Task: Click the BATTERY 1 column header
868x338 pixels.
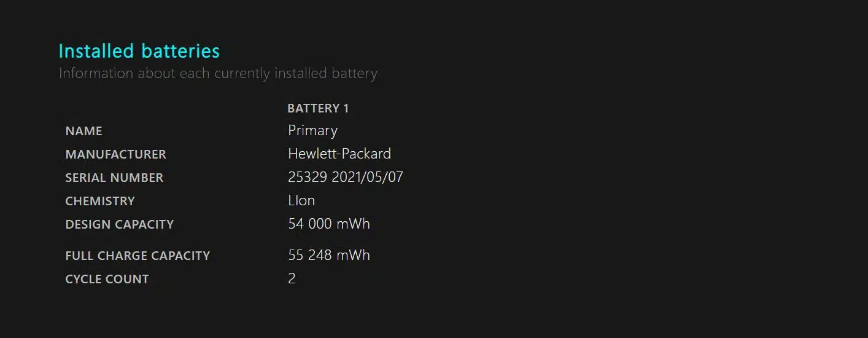Action: click(318, 109)
